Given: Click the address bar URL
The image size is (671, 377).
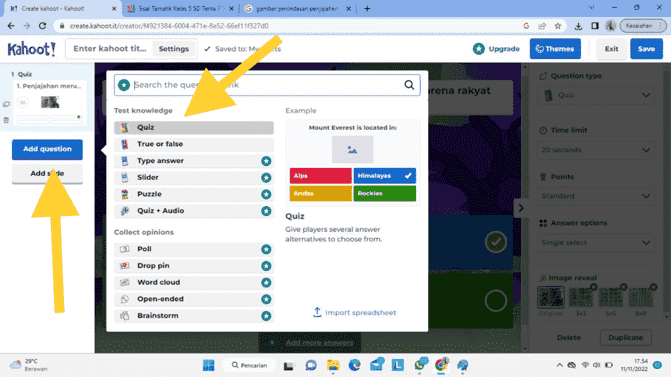Looking at the screenshot, I should click(169, 26).
